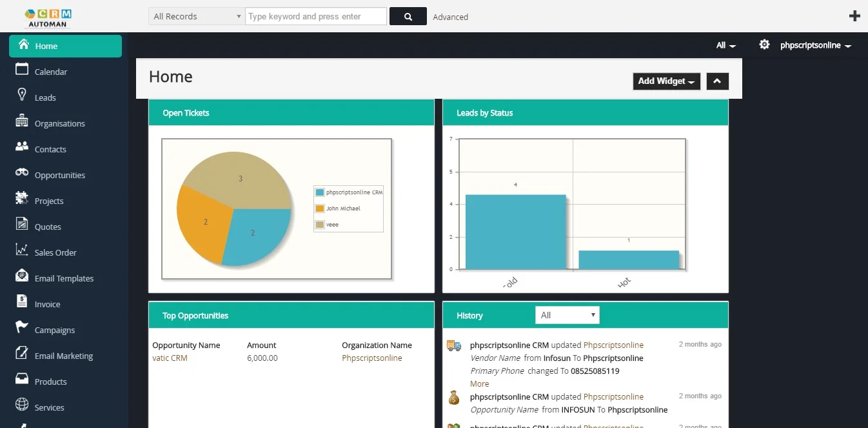Click the Hot bar in Leads by Status
Viewport: 868px width, 428px height.
pyautogui.click(x=629, y=260)
